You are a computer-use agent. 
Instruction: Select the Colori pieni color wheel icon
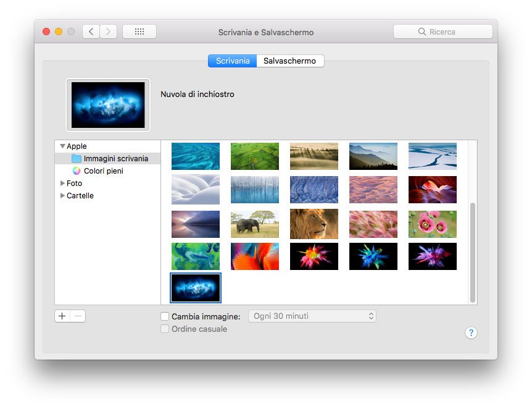coord(77,171)
